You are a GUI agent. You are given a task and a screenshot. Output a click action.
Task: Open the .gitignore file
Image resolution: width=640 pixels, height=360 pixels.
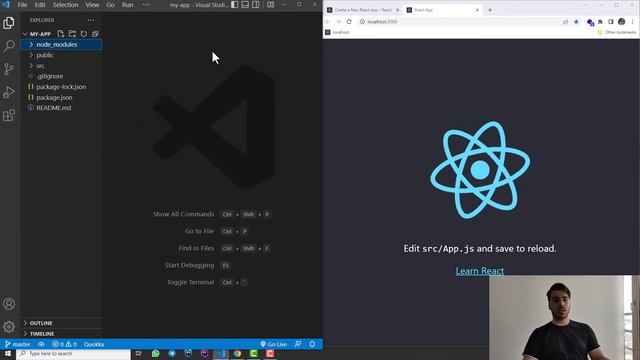(x=61, y=76)
